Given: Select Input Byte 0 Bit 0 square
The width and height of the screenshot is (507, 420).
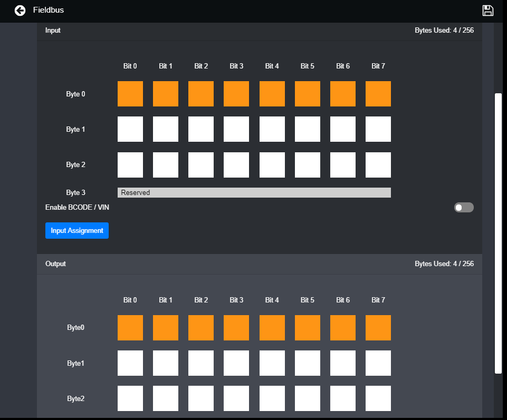Looking at the screenshot, I should click(130, 94).
